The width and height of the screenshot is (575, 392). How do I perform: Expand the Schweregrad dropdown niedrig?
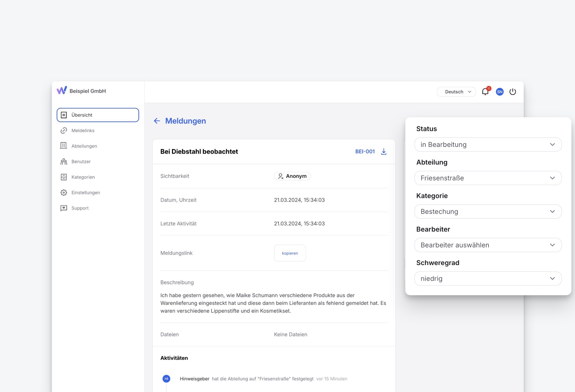coord(488,278)
